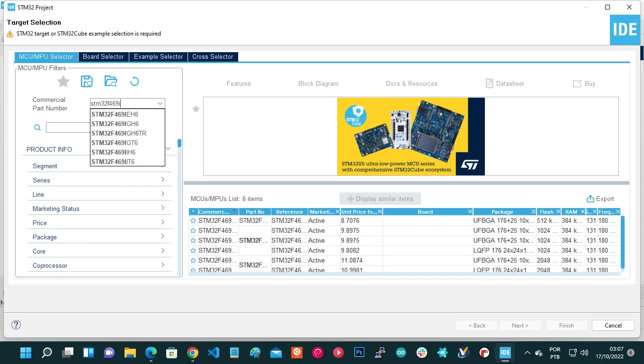
Task: Open Docs & Resources
Action: (x=411, y=84)
